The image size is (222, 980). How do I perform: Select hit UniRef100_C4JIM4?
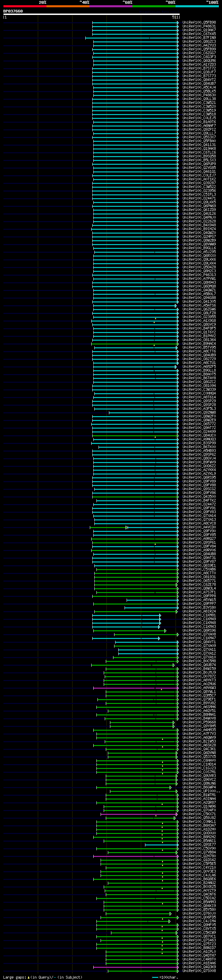pyautogui.click(x=199, y=921)
